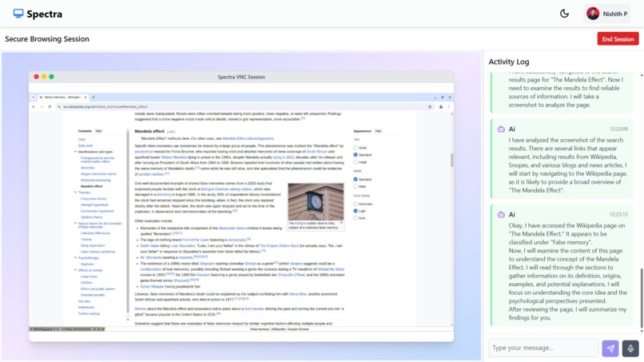Click the Spectra monitor logo icon
This screenshot has height=362, width=644.
[x=18, y=14]
